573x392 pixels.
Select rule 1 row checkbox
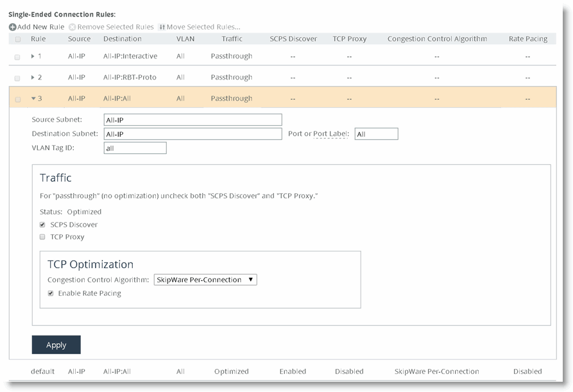click(17, 57)
